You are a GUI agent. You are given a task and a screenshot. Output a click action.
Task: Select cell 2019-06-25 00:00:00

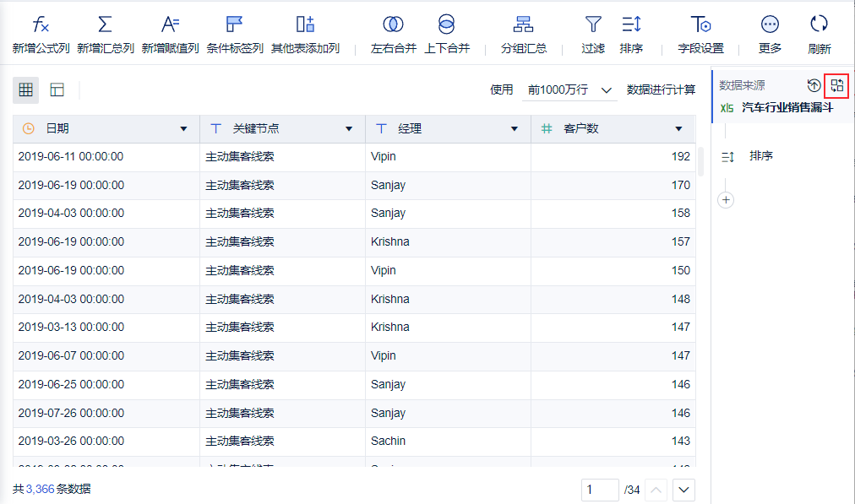(x=106, y=385)
